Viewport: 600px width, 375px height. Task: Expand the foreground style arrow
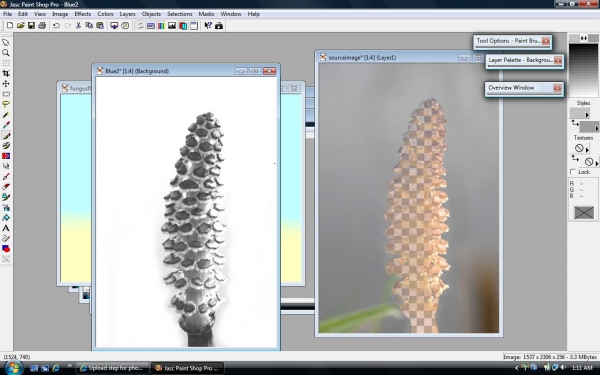[587, 115]
